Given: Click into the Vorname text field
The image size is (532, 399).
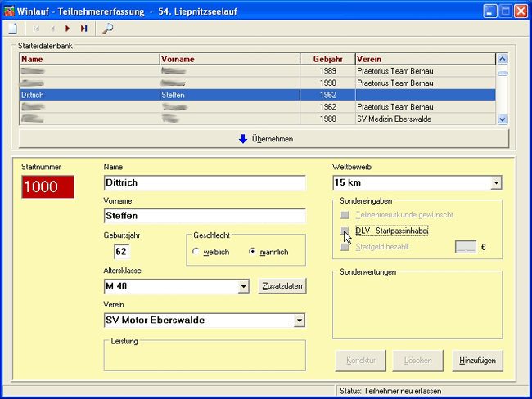Looking at the screenshot, I should pos(205,217).
